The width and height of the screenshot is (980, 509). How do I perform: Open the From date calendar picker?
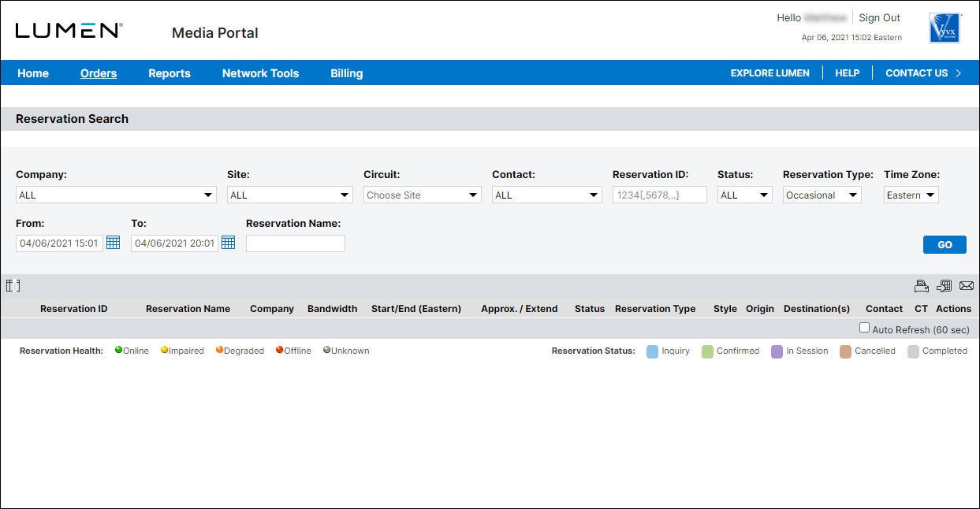(113, 243)
